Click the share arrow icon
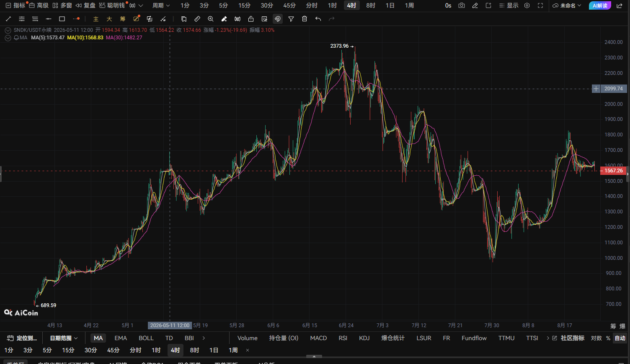This screenshot has width=630, height=364. point(620,5)
